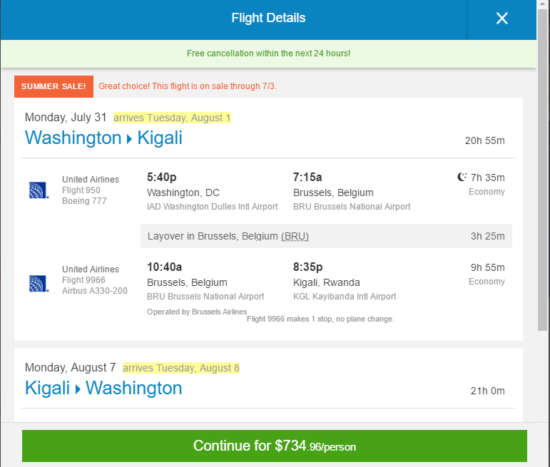
Task: Click Operated by Brussels Airlines note
Action: (x=197, y=312)
